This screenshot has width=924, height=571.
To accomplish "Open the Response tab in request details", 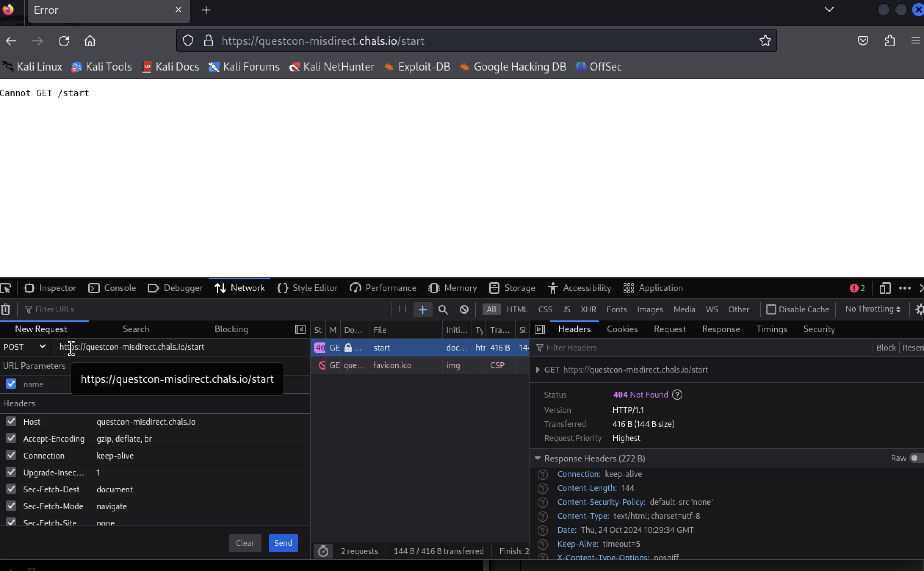I will 720,329.
